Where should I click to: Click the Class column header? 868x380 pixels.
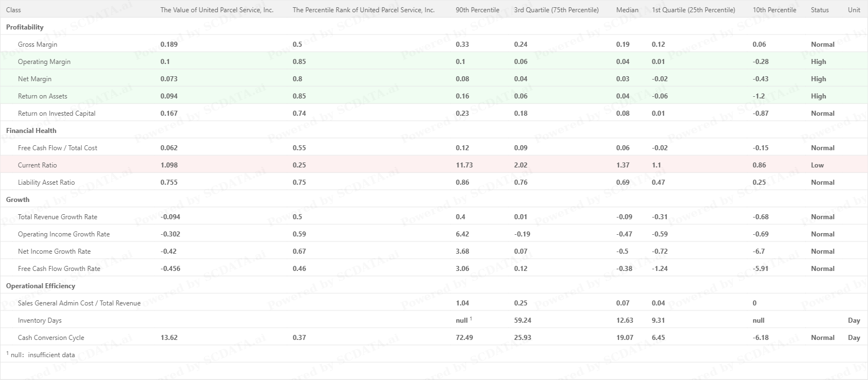14,10
